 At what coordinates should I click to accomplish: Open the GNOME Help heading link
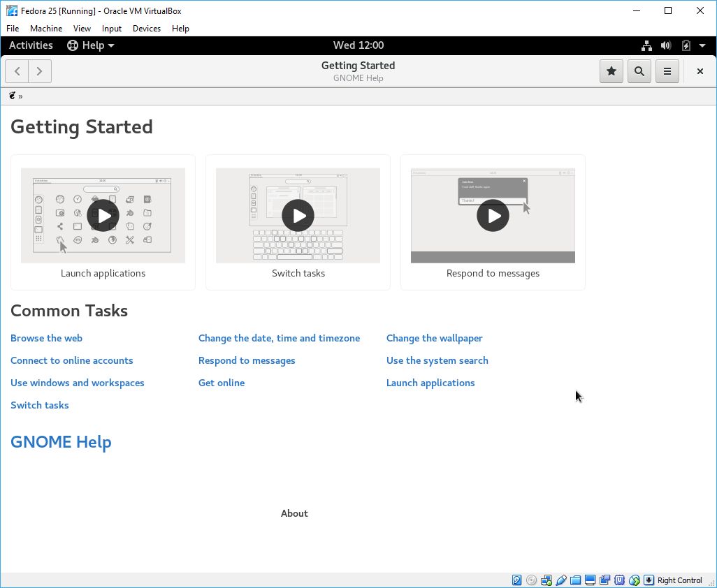[x=61, y=442]
